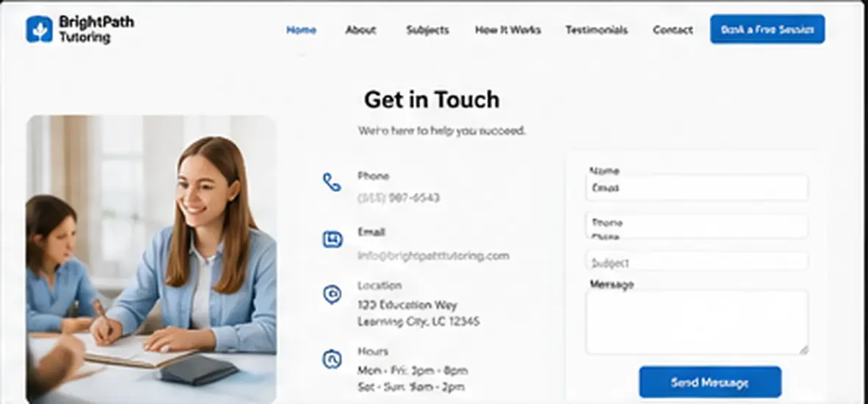Click the "We're here to help you succeed." text
The image size is (868, 404).
[442, 130]
